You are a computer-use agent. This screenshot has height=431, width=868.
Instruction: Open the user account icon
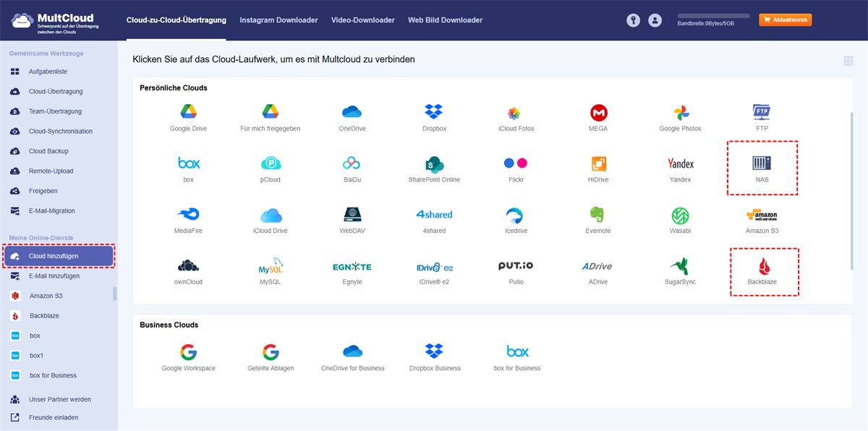tap(655, 21)
